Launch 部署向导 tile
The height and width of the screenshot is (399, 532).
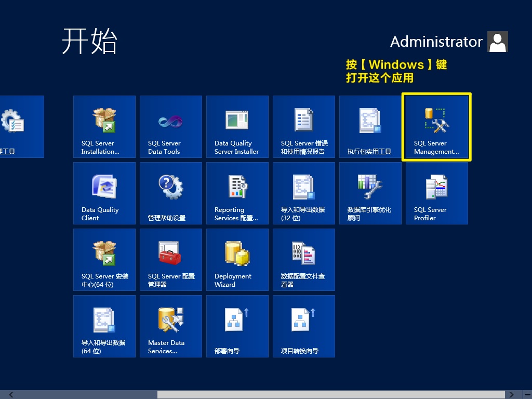(x=237, y=326)
